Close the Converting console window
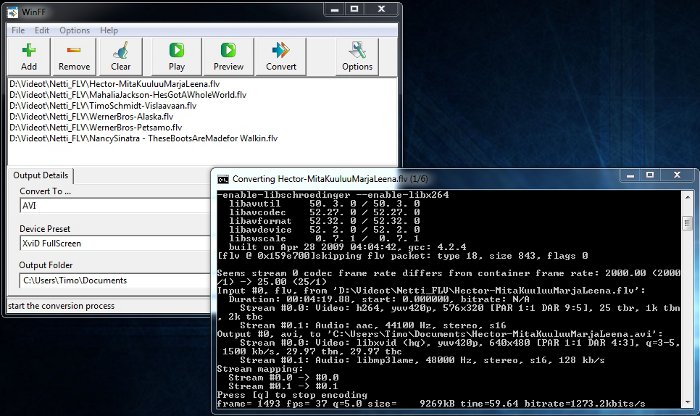 (x=677, y=175)
